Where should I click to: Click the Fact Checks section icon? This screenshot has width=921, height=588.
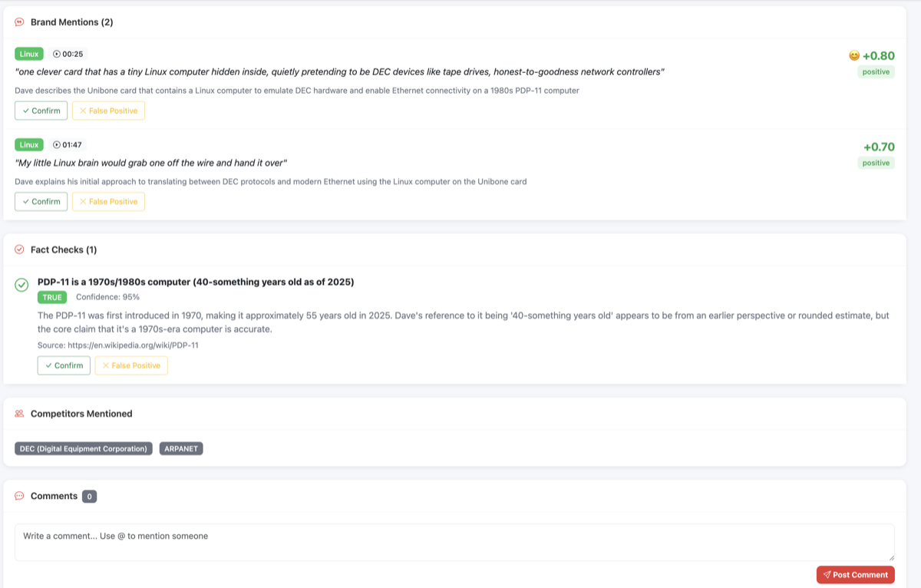click(19, 249)
